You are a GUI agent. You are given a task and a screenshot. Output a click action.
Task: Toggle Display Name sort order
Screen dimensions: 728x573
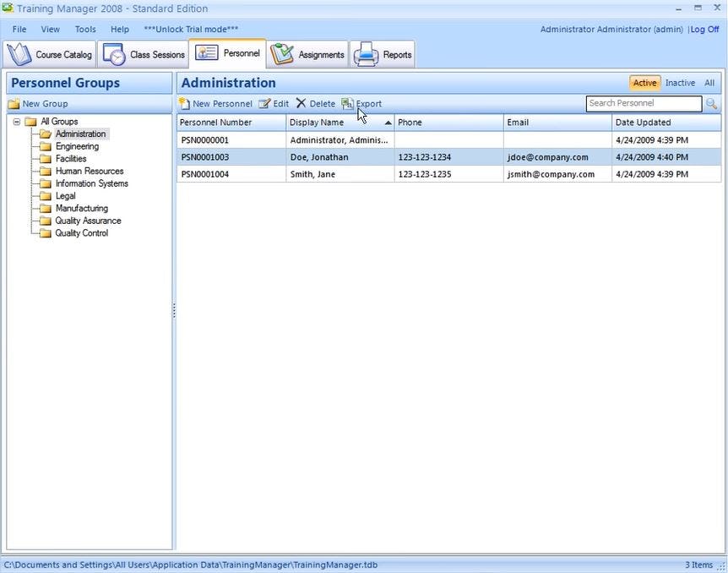(318, 122)
